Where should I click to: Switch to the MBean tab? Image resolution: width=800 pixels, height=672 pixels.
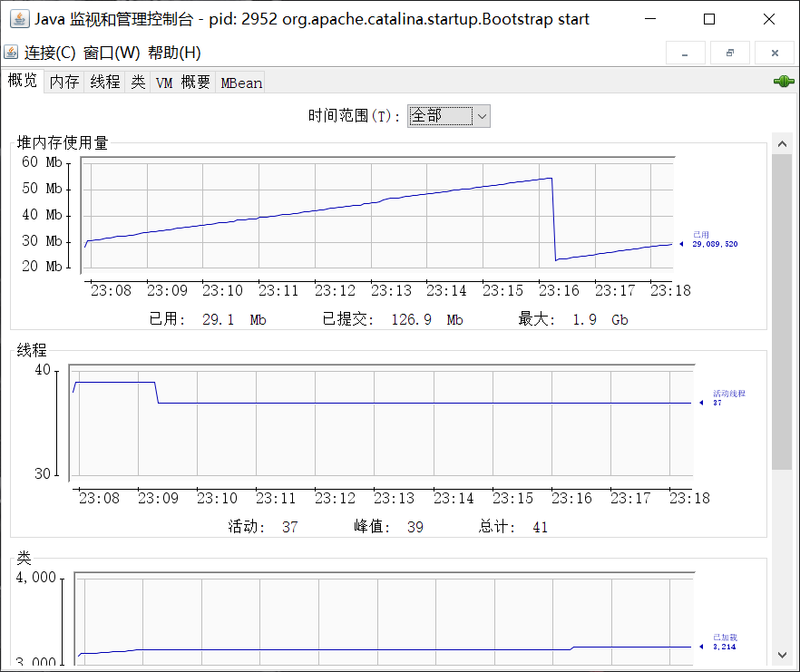(241, 83)
